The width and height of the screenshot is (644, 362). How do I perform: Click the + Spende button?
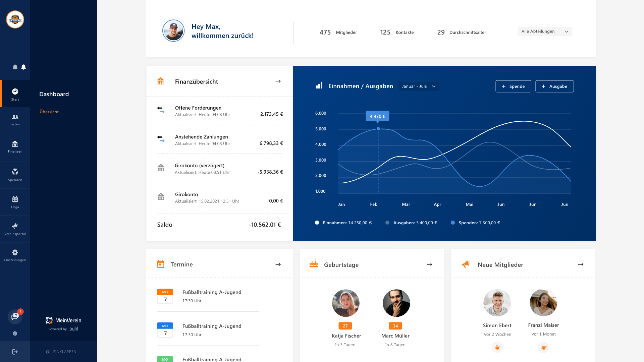tap(513, 86)
